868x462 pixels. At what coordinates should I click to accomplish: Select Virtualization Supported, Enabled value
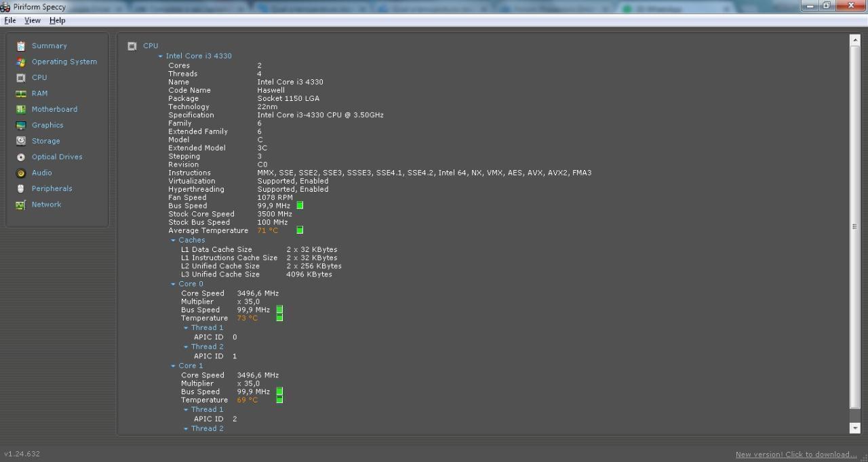click(x=293, y=181)
